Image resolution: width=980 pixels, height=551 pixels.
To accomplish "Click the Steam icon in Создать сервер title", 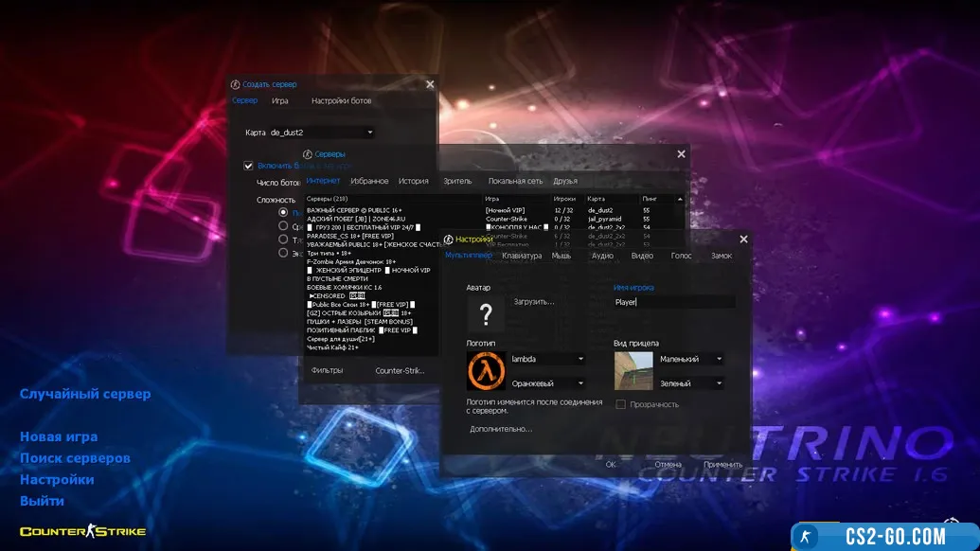I will 235,84.
